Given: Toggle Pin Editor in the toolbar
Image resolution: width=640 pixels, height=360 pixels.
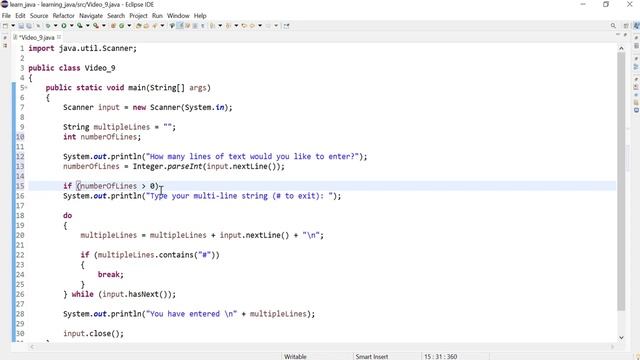Looking at the screenshot, I should pos(287,26).
